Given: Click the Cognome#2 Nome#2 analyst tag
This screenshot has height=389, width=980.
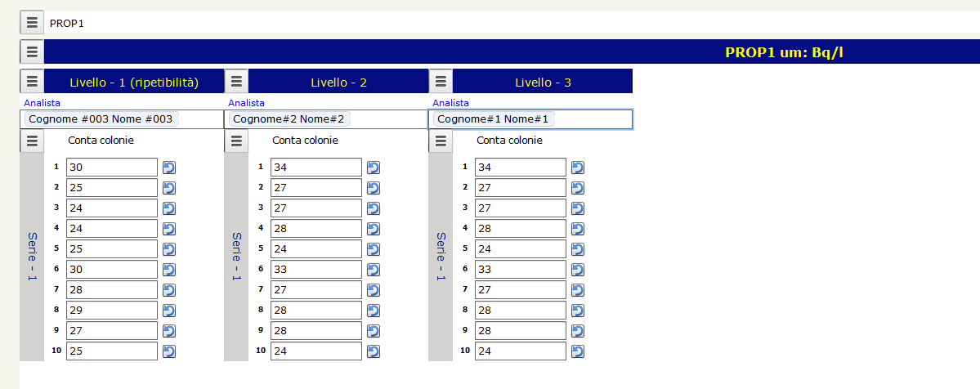Looking at the screenshot, I should [x=289, y=119].
